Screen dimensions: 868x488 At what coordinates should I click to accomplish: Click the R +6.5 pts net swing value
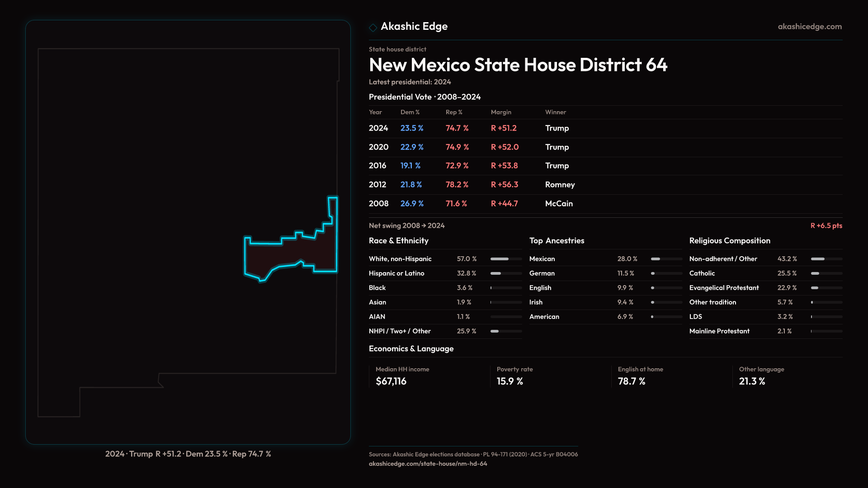[x=826, y=225]
